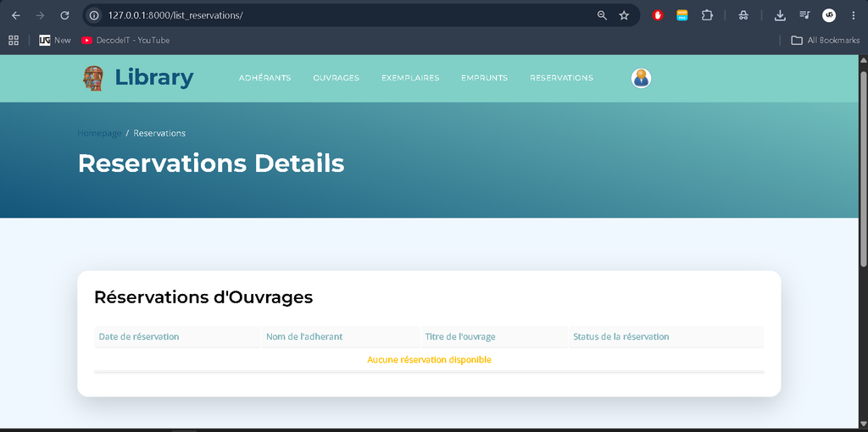Open the RESERVATIONS menu item
The image size is (868, 432).
561,78
